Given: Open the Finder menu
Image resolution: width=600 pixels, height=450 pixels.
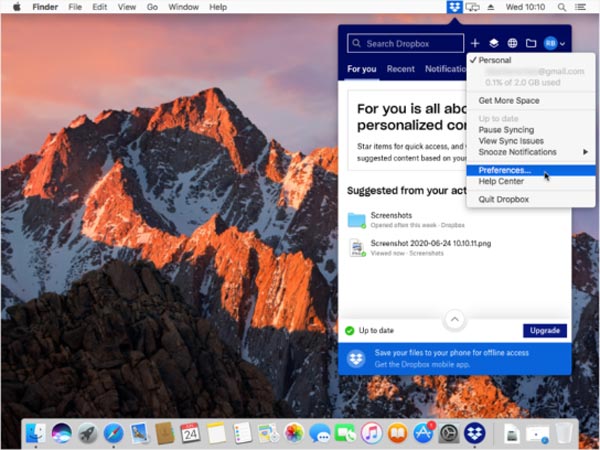Looking at the screenshot, I should tap(45, 7).
